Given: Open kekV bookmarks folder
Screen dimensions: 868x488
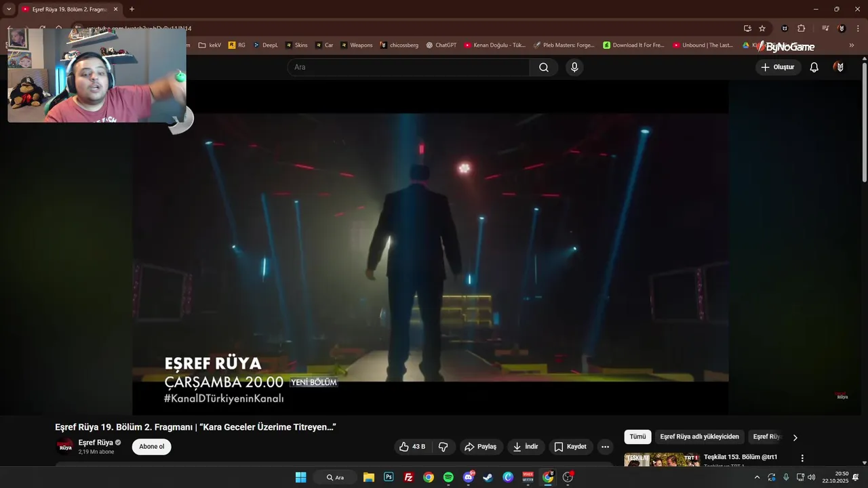Looking at the screenshot, I should click(210, 45).
